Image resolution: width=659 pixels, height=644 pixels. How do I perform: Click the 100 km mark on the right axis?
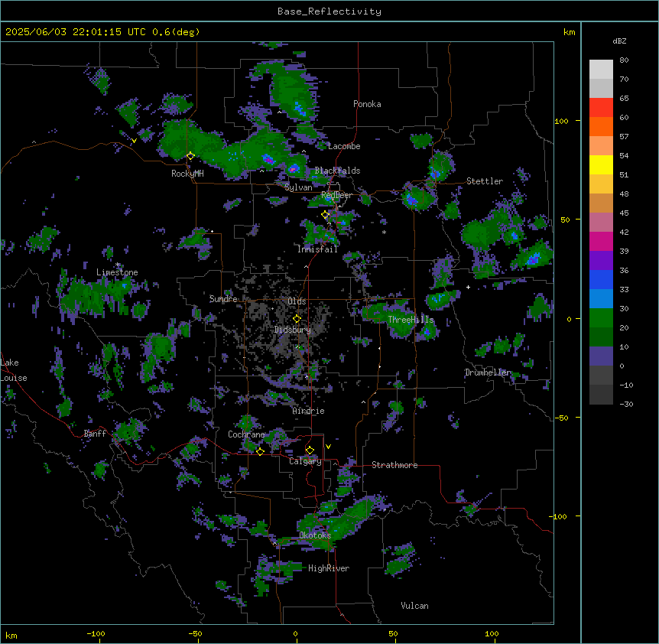tap(561, 121)
